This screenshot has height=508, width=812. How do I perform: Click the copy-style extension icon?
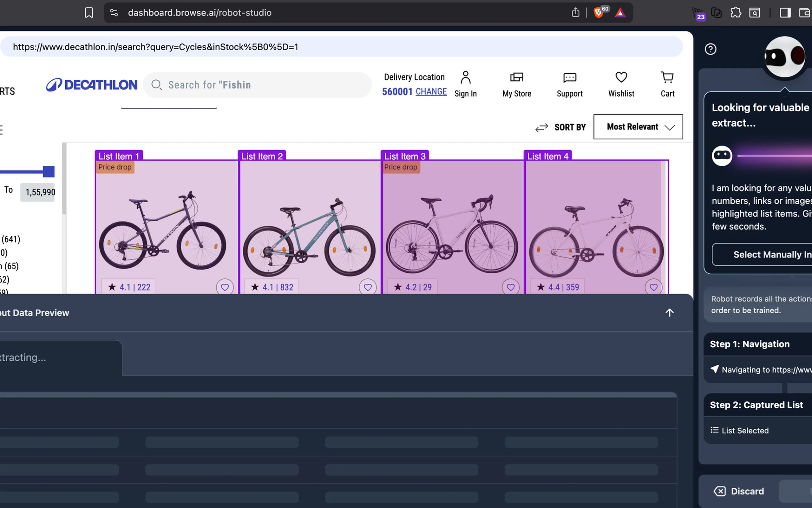click(716, 13)
